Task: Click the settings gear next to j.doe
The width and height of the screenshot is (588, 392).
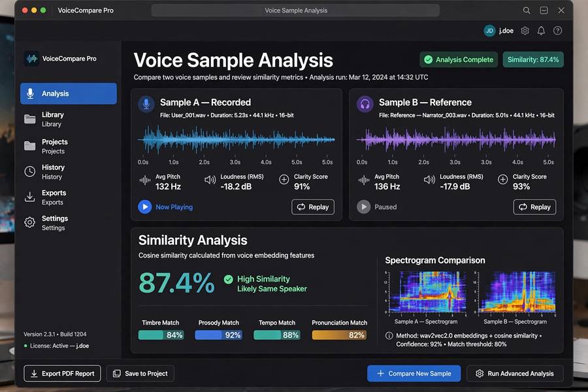Action: pyautogui.click(x=525, y=31)
